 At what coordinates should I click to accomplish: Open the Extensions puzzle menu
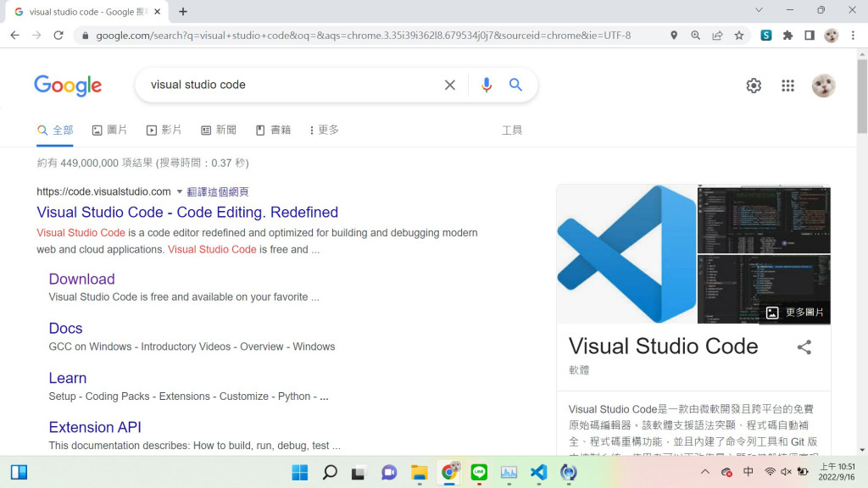(787, 36)
